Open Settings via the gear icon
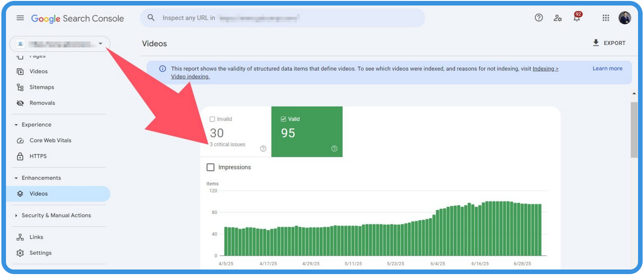 click(20, 253)
